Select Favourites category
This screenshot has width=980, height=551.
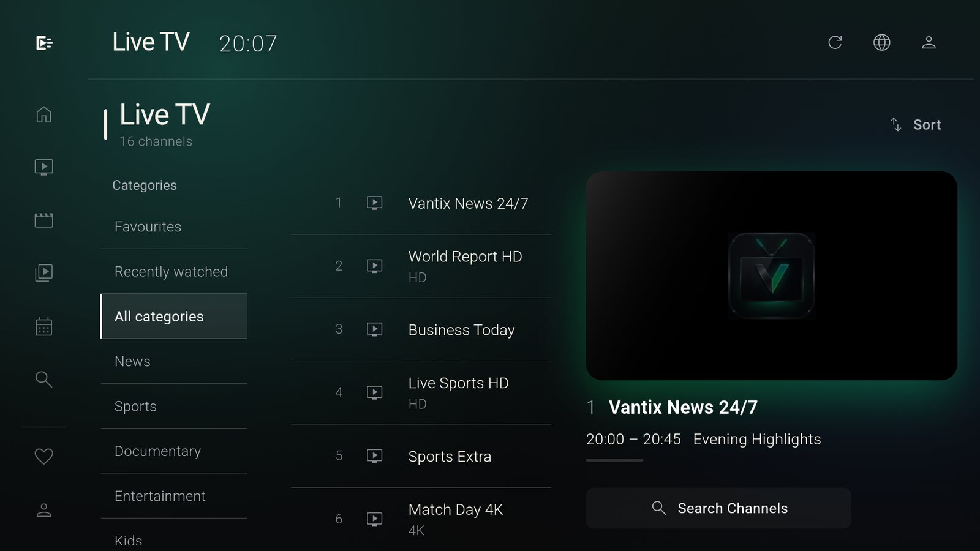click(174, 227)
